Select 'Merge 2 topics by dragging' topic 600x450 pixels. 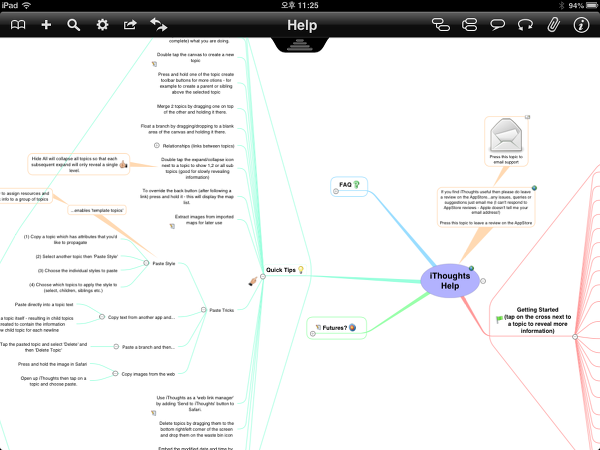click(195, 109)
